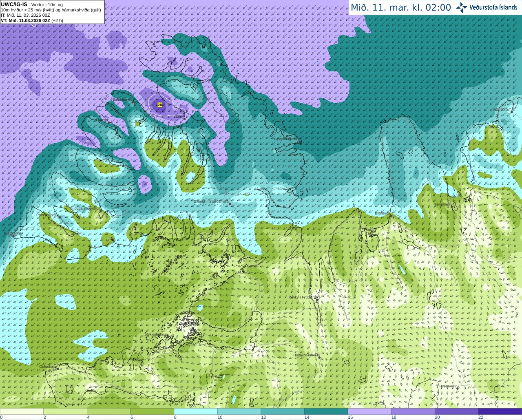Click the Patreksfjörður station label
Image resolution: width=522 pixels, height=420 pixels.
pos(48,214)
